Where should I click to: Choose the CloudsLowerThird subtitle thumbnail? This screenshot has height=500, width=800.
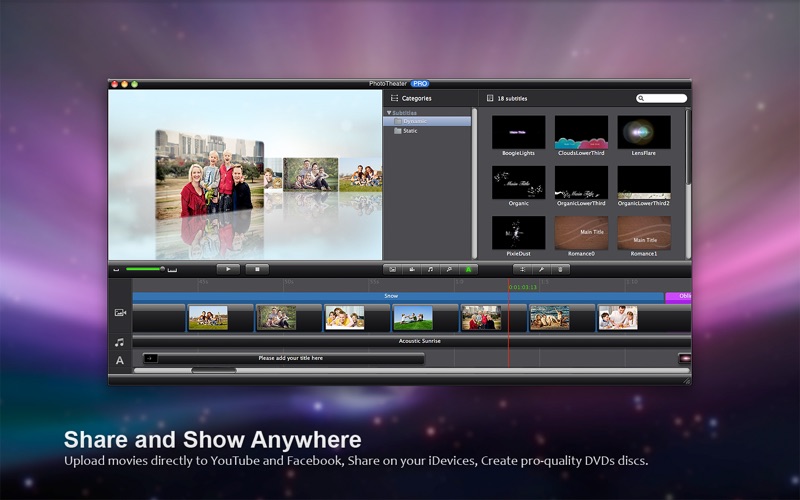click(x=581, y=132)
